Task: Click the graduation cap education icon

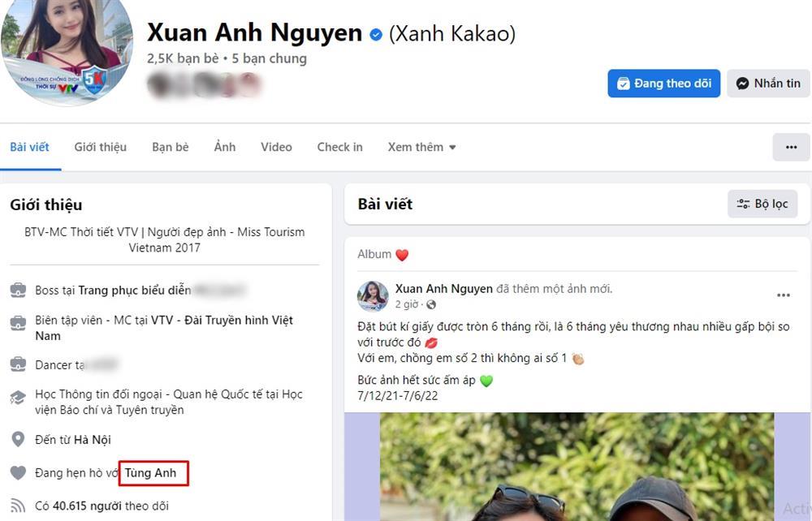Action: tap(18, 398)
